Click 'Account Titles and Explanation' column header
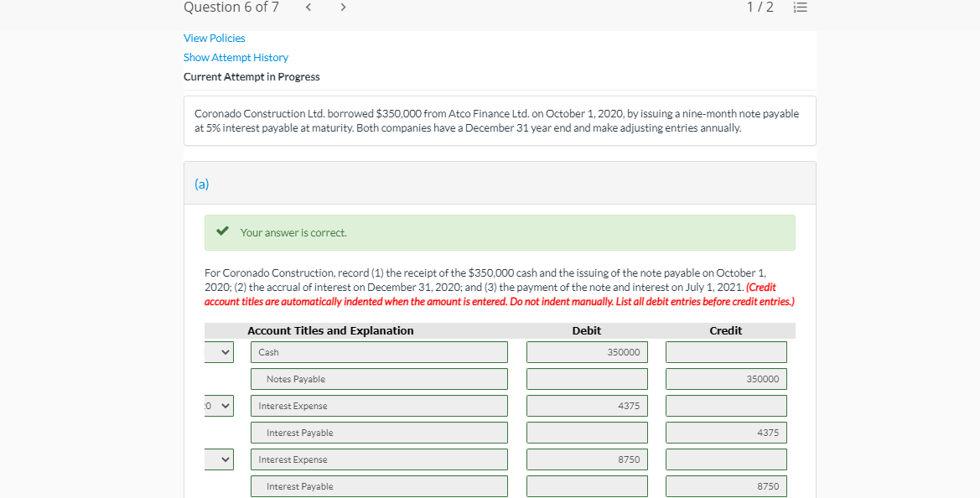980x498 pixels. pos(330,330)
